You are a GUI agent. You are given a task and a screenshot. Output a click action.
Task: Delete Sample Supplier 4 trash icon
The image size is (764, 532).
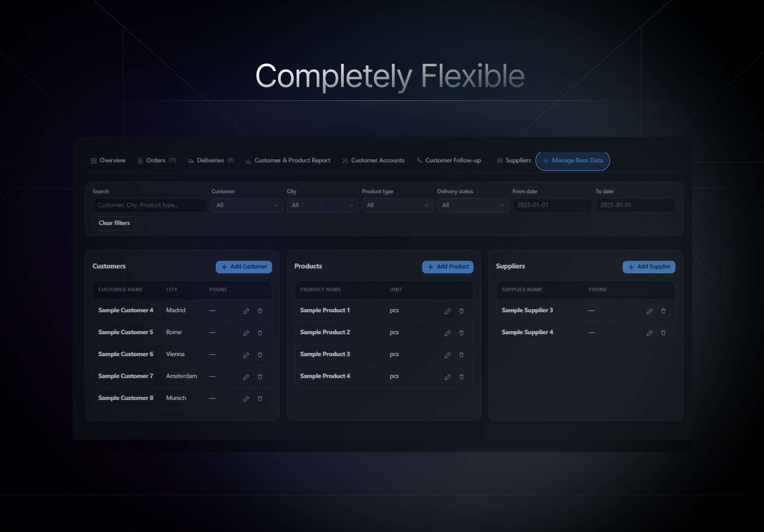(663, 333)
